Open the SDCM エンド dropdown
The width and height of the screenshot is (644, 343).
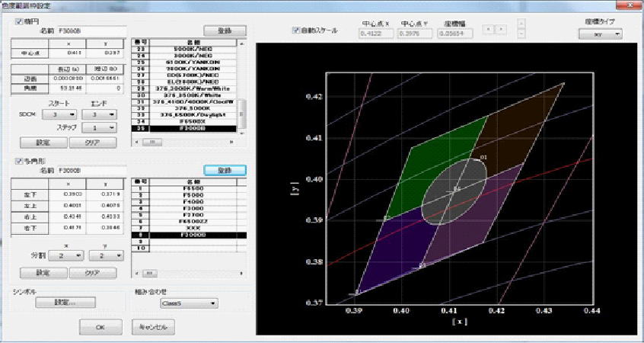100,114
